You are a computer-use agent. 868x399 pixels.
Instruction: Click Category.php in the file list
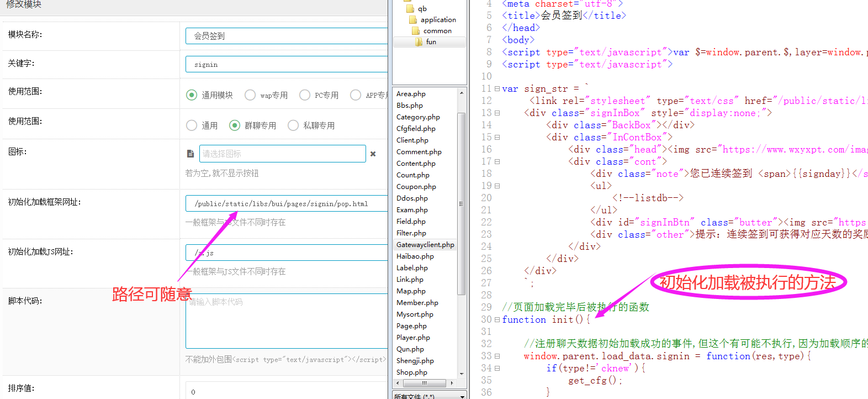pos(418,117)
